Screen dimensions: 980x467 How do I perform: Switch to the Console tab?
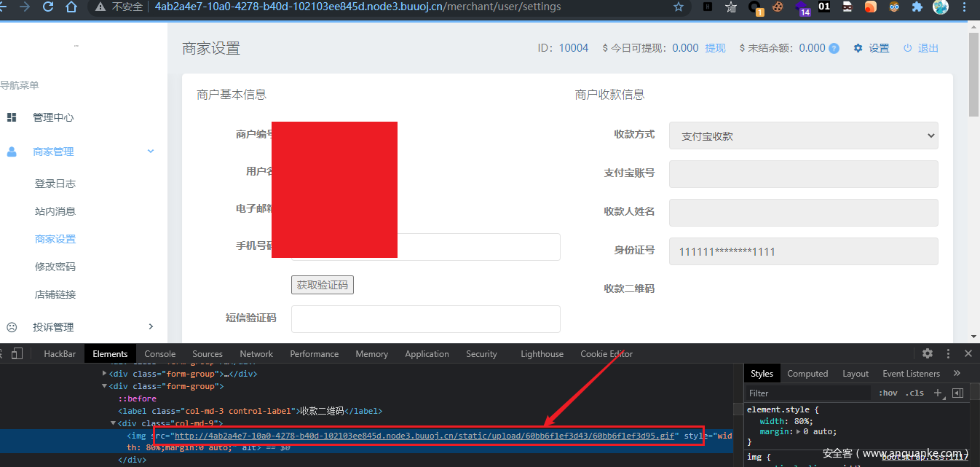click(x=160, y=354)
